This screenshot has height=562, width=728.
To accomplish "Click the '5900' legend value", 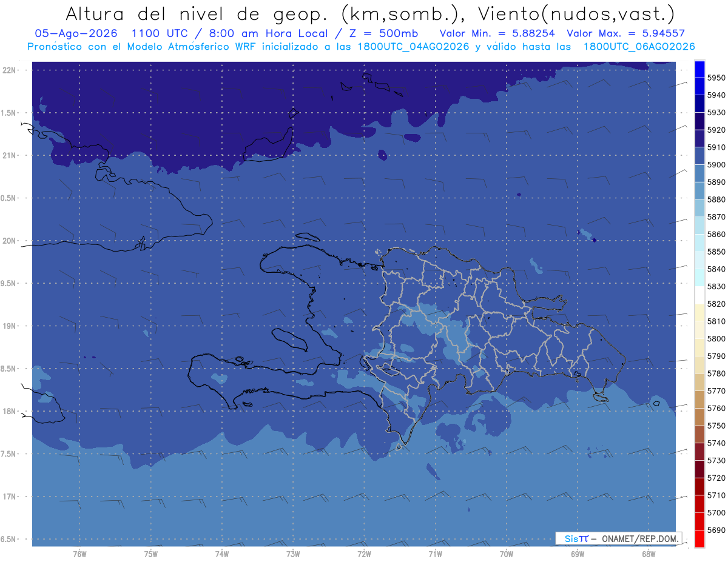I will 716,165.
